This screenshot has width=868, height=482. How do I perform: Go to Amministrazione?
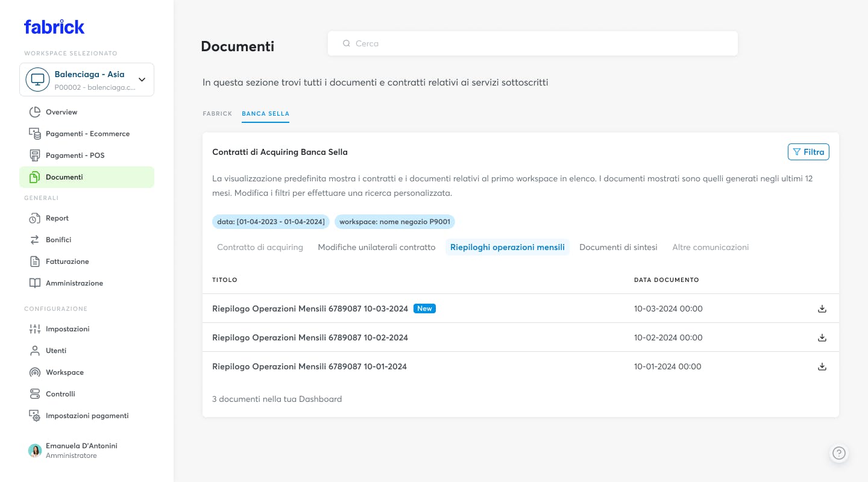point(87,283)
